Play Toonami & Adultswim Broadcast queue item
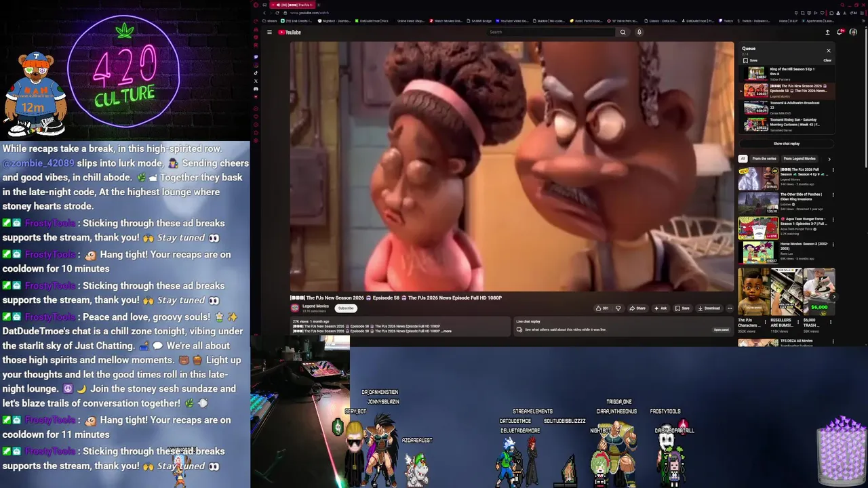 787,107
